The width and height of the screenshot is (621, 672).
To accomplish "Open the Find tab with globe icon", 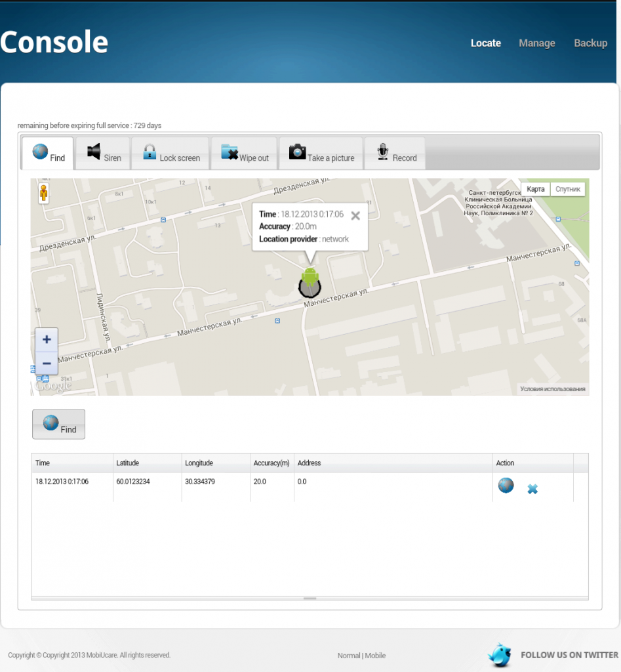I will pos(49,154).
